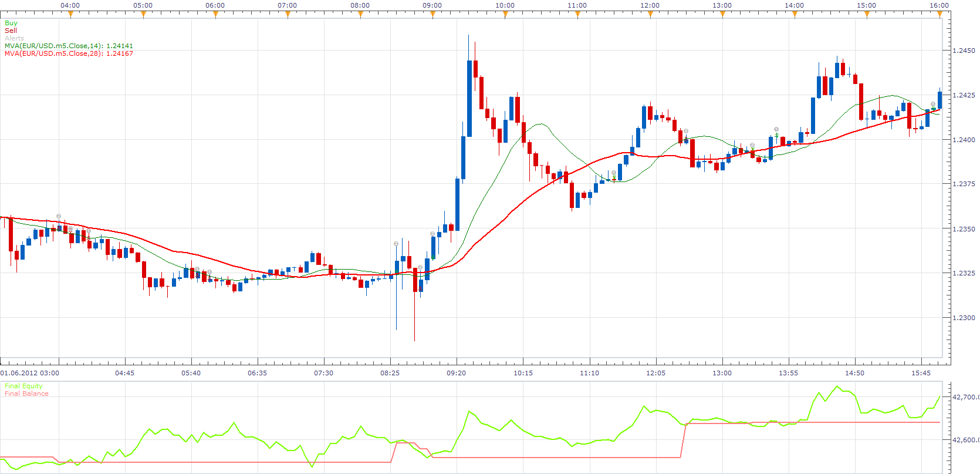980x474 pixels.
Task: Click the orange marker under 16:00
Action: pyautogui.click(x=940, y=15)
